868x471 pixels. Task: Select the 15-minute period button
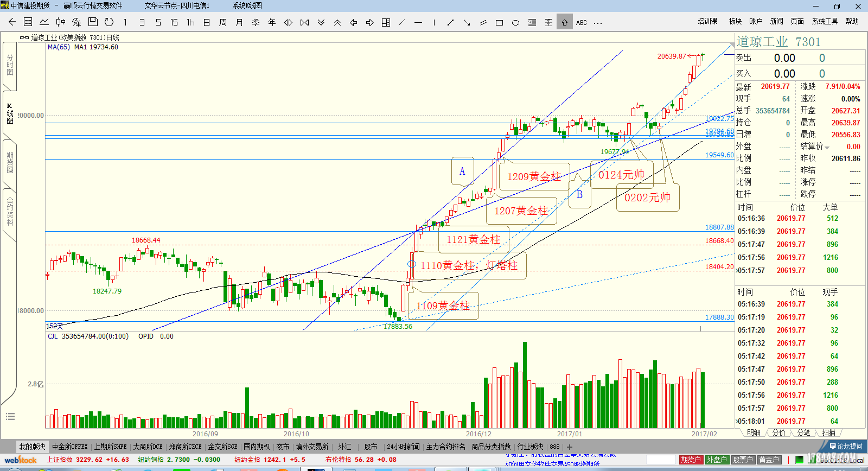coord(174,22)
